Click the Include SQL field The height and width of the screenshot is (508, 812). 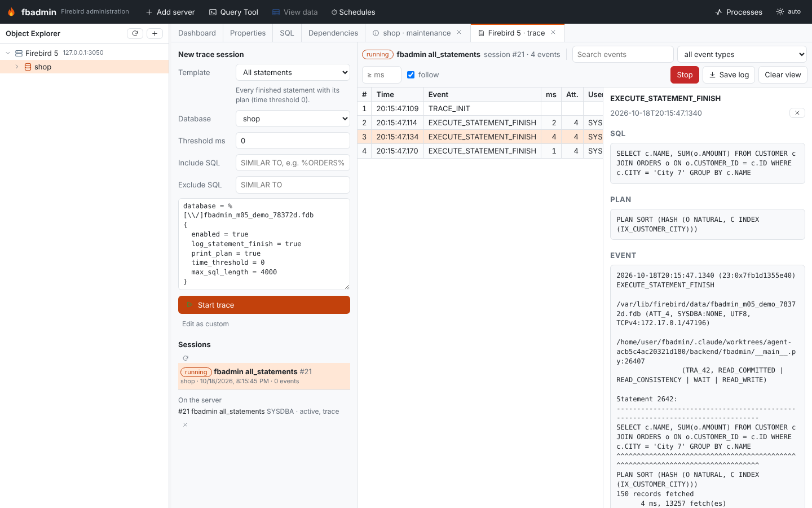pos(293,163)
